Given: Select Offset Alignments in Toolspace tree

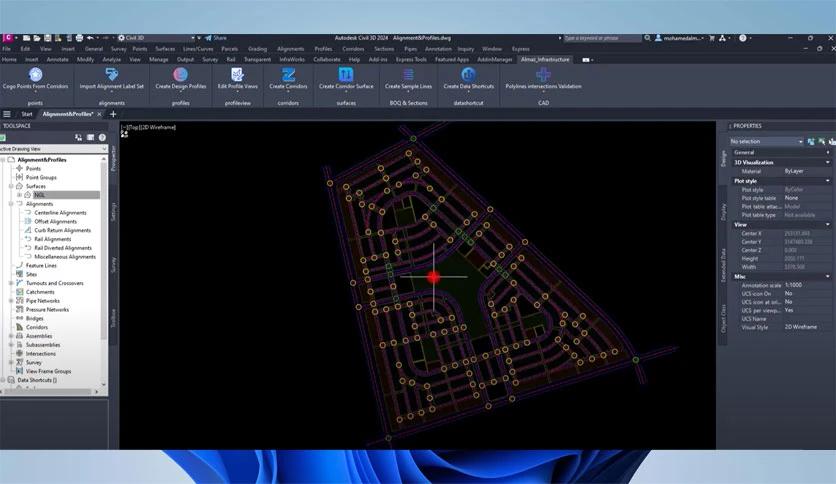Looking at the screenshot, I should point(55,221).
